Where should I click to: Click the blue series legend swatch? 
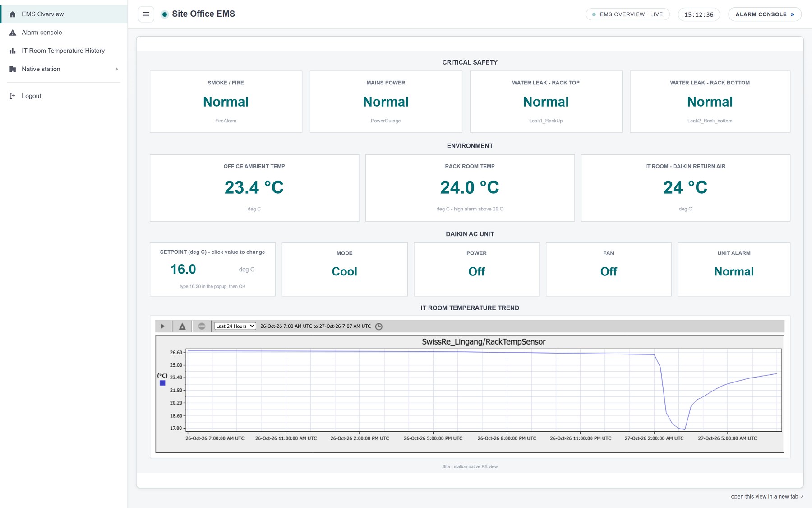(162, 383)
